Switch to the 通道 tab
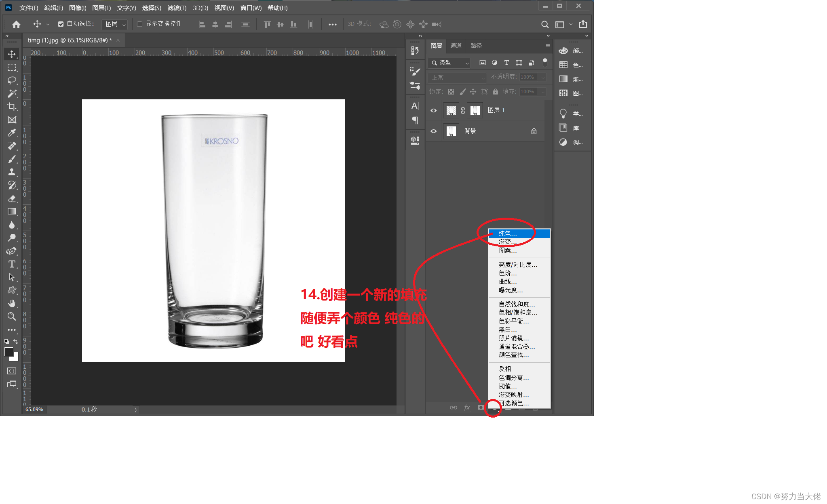 pyautogui.click(x=456, y=46)
